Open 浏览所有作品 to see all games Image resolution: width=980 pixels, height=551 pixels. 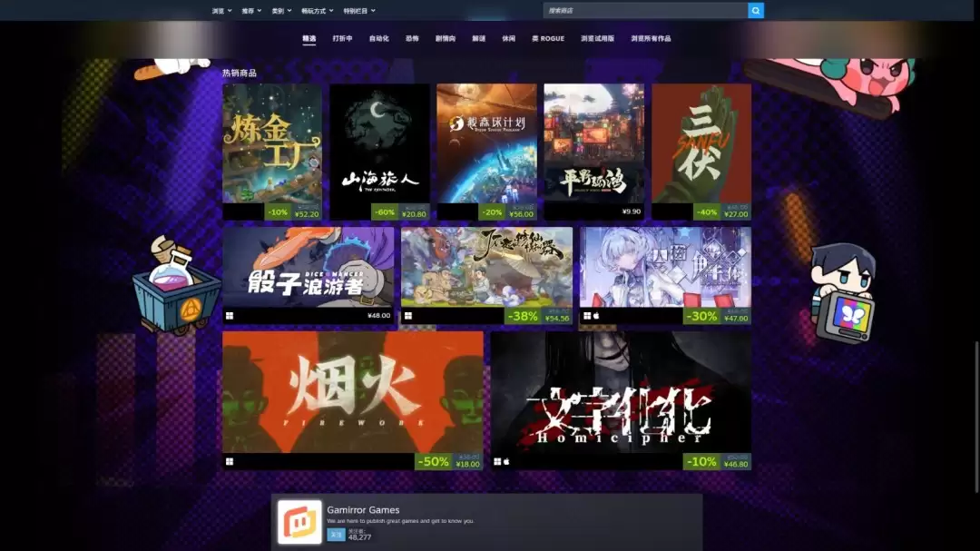pyautogui.click(x=651, y=38)
